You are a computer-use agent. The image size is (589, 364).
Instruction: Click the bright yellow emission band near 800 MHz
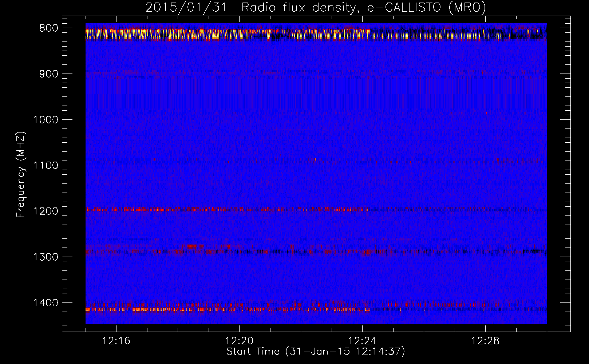coord(316,34)
